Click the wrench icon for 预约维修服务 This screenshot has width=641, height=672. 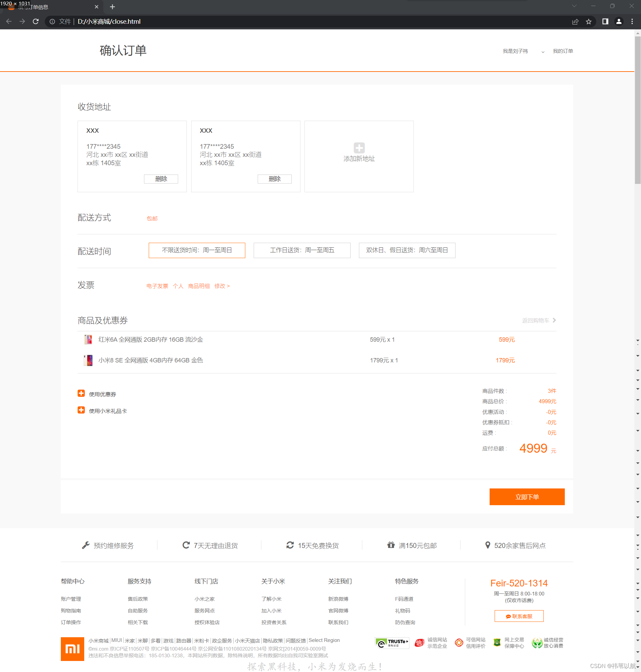tap(86, 545)
